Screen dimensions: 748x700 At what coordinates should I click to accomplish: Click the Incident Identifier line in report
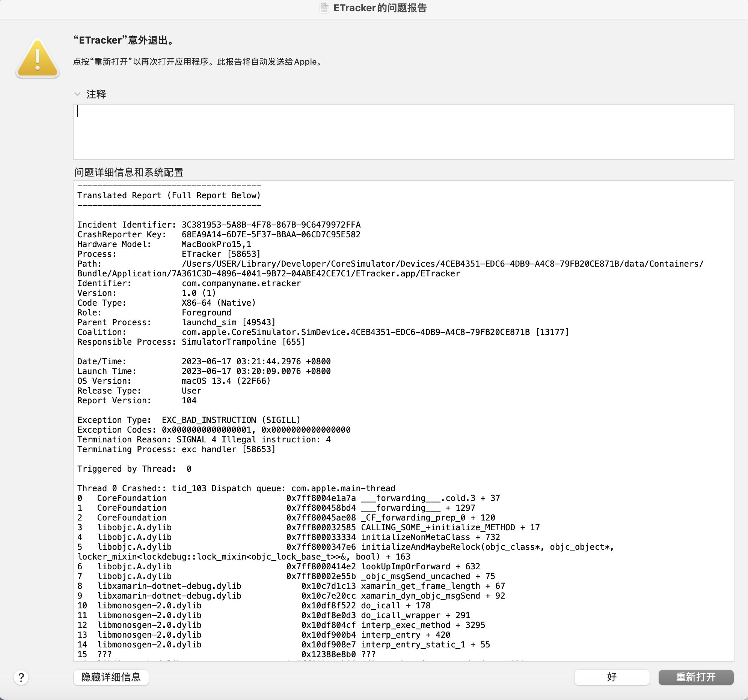[219, 225]
